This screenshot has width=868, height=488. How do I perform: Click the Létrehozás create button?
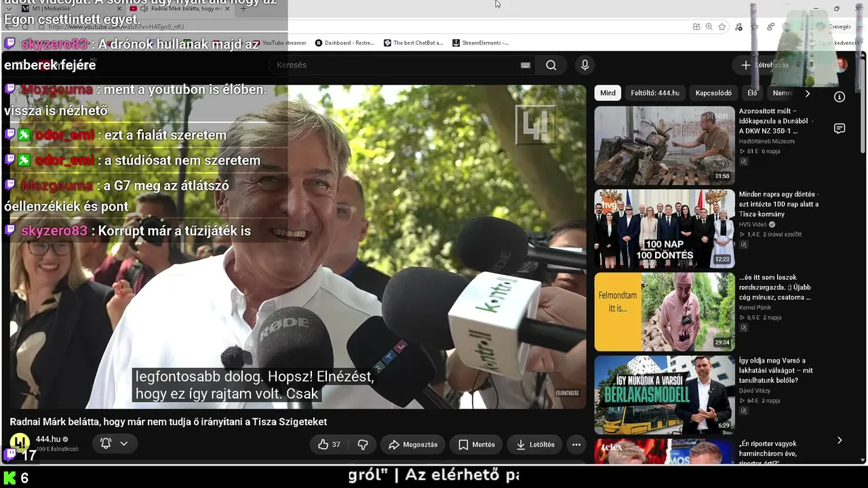(765, 65)
